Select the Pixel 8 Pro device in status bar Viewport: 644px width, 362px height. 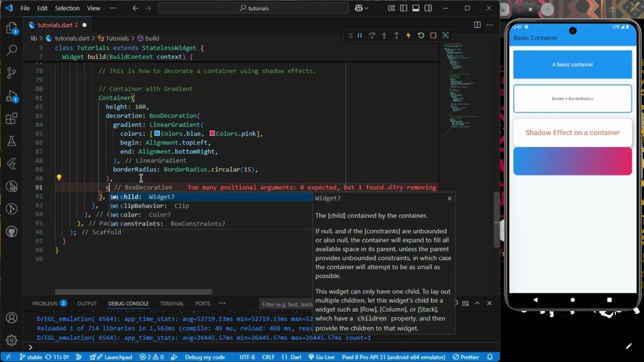pos(393,357)
